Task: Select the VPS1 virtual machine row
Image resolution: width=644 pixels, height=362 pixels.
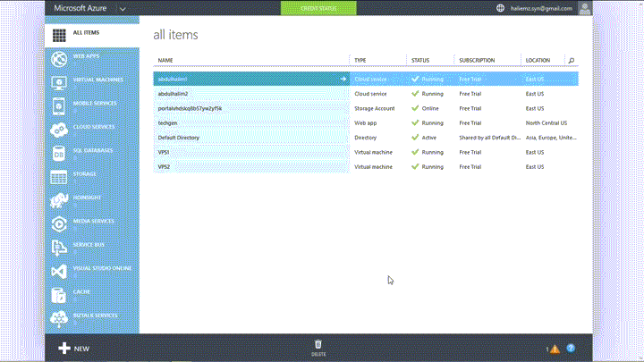Action: (x=366, y=152)
